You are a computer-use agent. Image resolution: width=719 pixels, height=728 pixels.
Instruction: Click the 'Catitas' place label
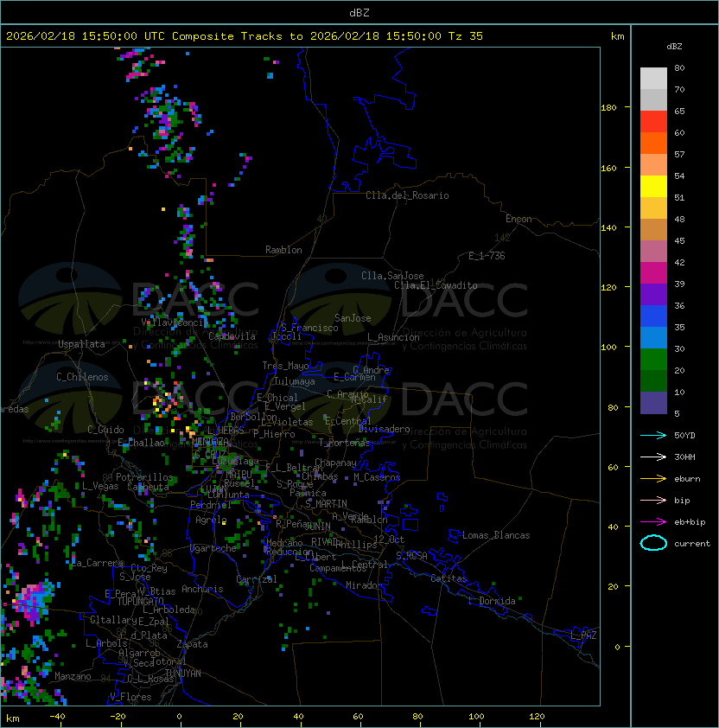click(449, 578)
